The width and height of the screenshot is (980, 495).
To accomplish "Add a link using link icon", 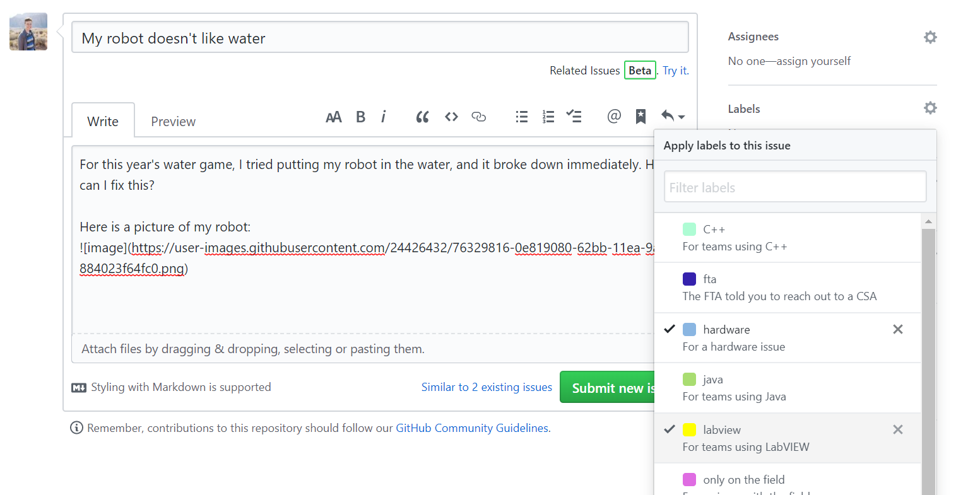I will point(479,117).
